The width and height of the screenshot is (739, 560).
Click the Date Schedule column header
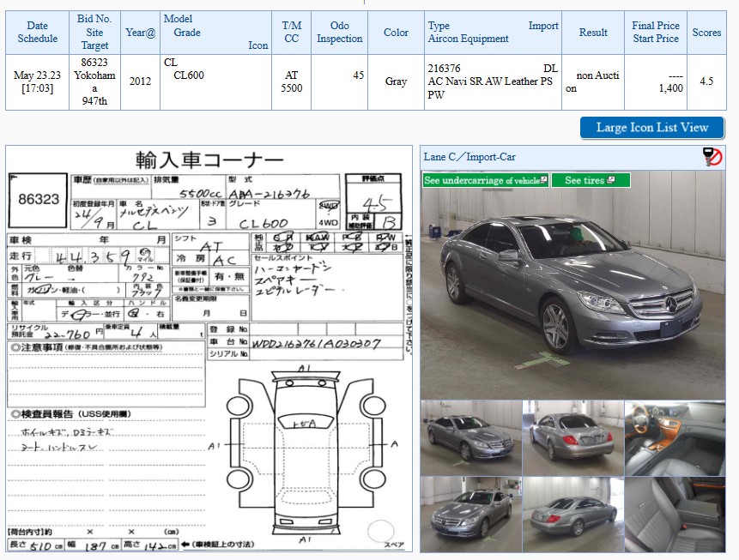click(37, 33)
